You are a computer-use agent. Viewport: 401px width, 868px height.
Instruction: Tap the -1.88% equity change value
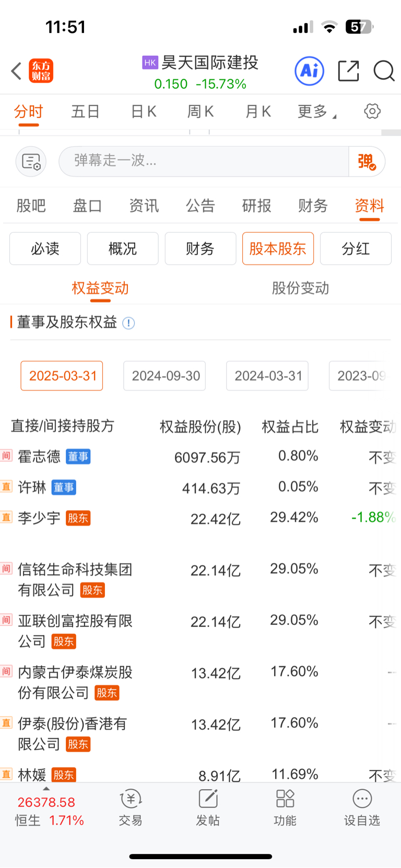point(373,517)
